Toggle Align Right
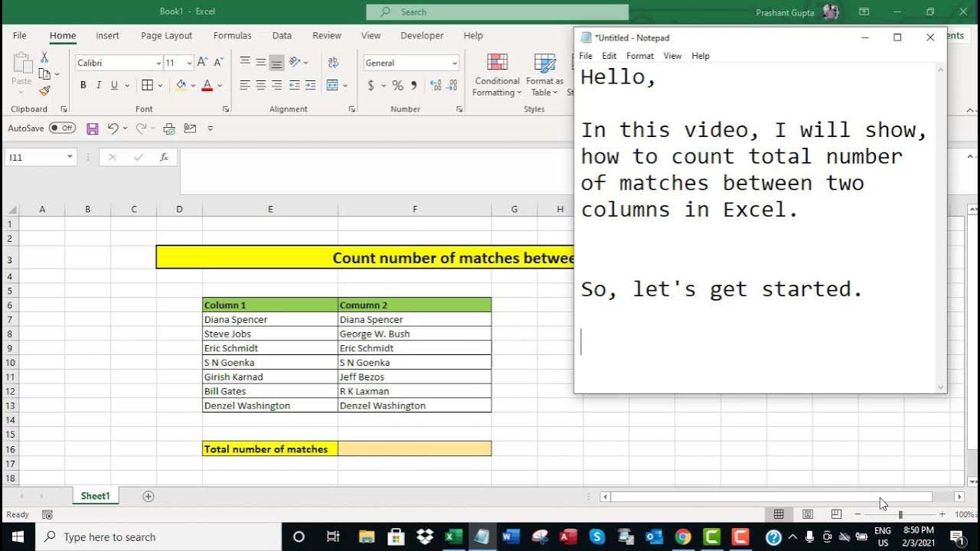This screenshot has width=980, height=551. click(x=276, y=86)
